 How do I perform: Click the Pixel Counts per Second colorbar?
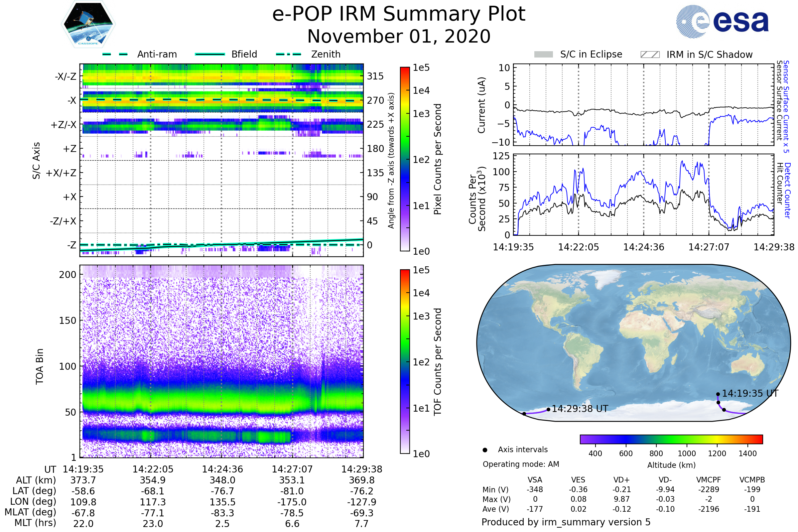pos(405,159)
